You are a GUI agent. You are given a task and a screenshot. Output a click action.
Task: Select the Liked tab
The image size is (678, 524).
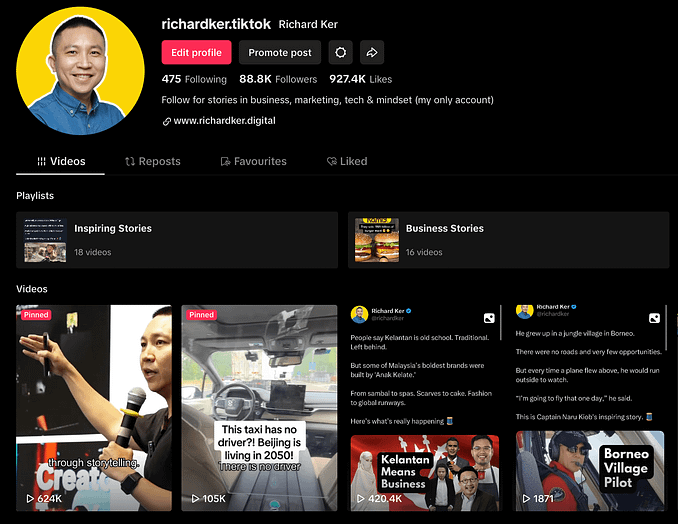coord(346,161)
